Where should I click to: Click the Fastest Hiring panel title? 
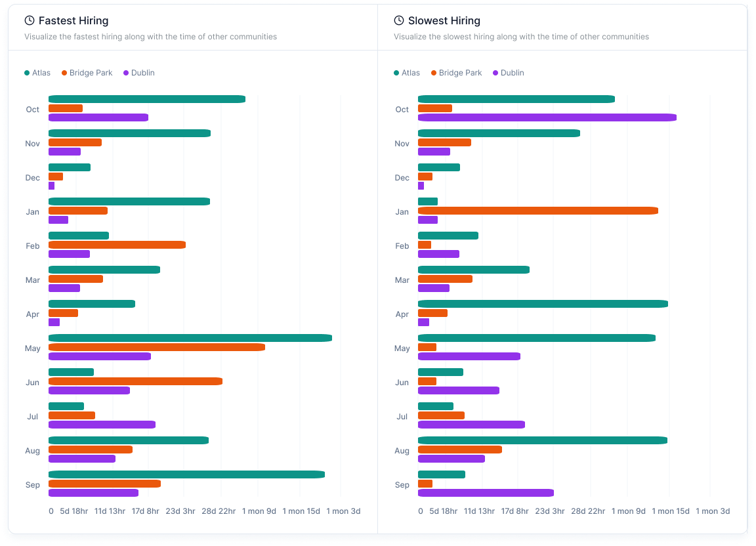coord(73,21)
